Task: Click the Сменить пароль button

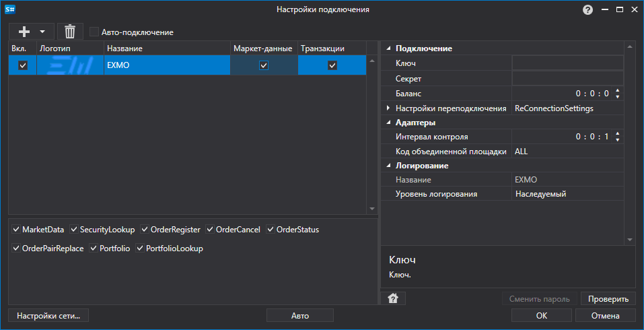Action: click(540, 299)
